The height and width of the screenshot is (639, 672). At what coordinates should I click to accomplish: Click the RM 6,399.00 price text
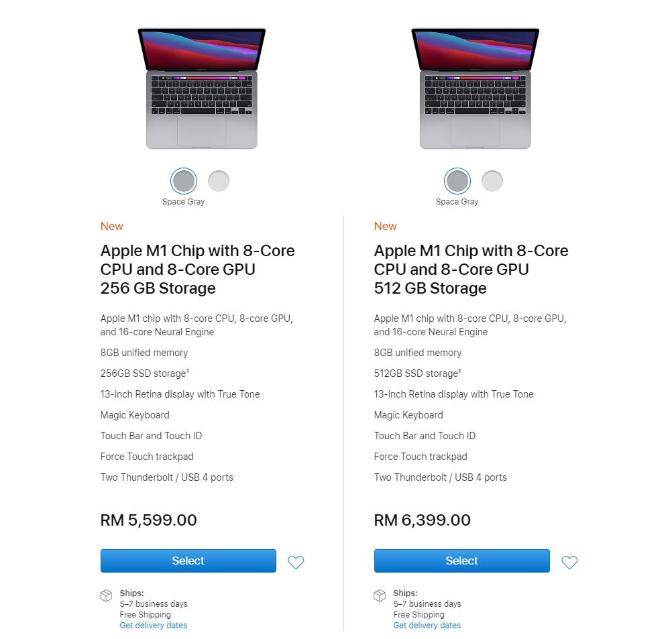coord(423,520)
